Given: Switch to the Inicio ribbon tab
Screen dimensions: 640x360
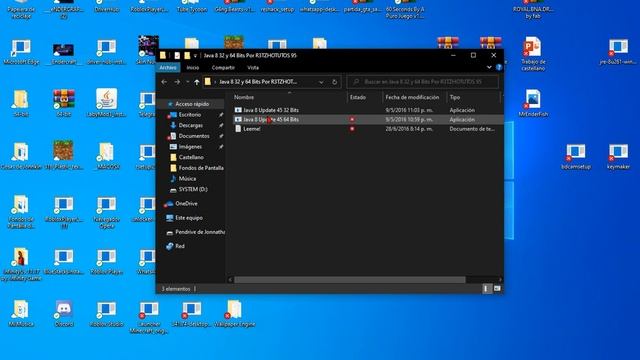Looking at the screenshot, I should click(x=193, y=67).
